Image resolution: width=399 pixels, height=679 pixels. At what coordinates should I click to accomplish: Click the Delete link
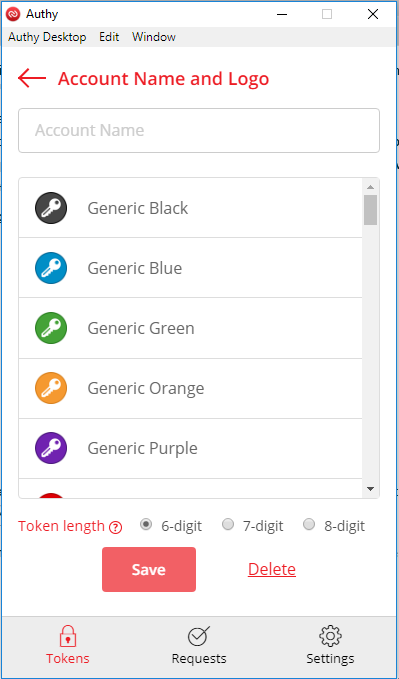coord(272,569)
